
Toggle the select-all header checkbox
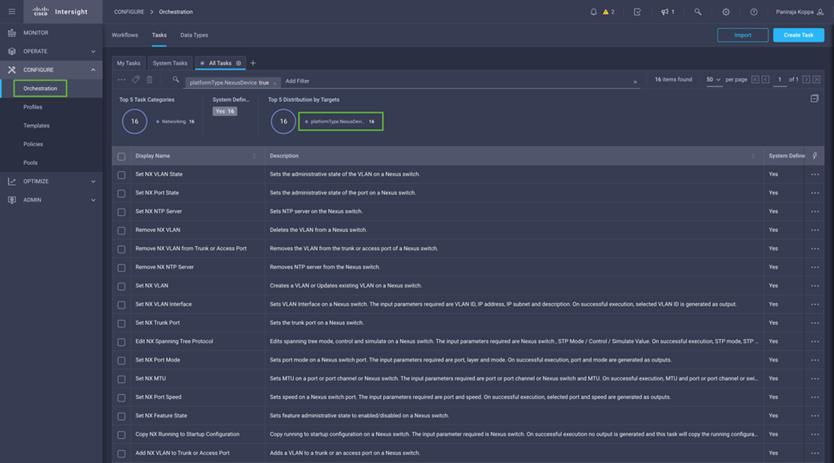pyautogui.click(x=121, y=156)
